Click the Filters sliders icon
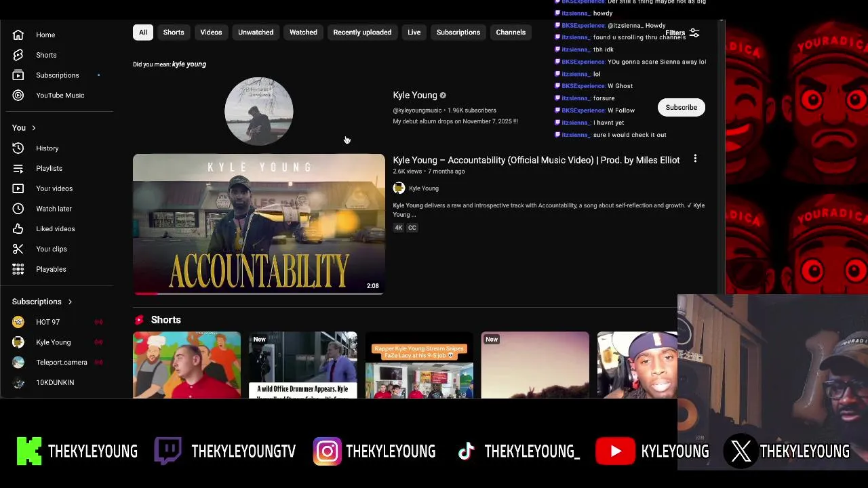The width and height of the screenshot is (868, 488). pos(694,33)
